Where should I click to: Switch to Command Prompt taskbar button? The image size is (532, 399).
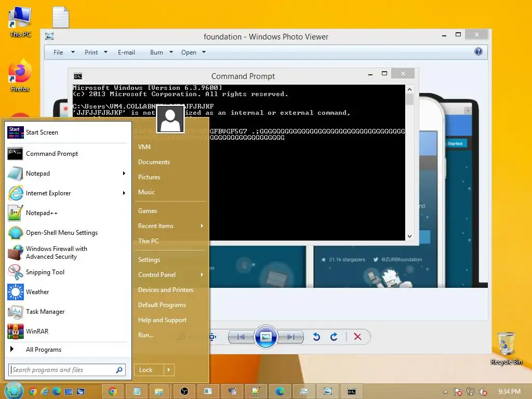pyautogui.click(x=352, y=392)
